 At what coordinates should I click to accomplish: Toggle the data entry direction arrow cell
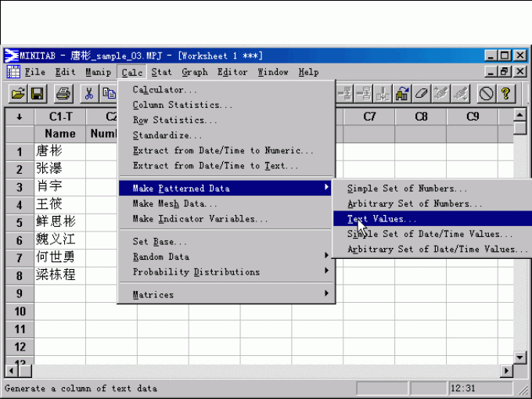click(19, 117)
